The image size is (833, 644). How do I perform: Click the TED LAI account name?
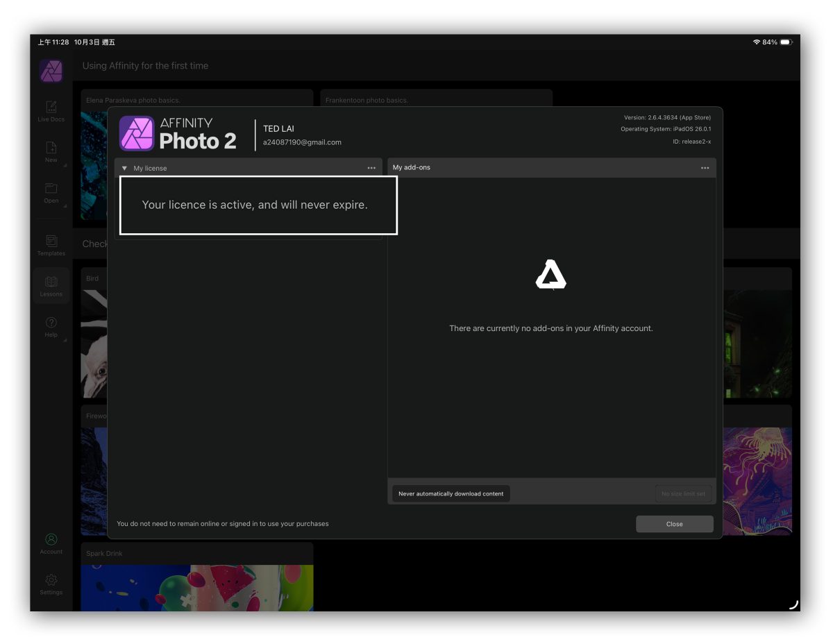pyautogui.click(x=279, y=128)
